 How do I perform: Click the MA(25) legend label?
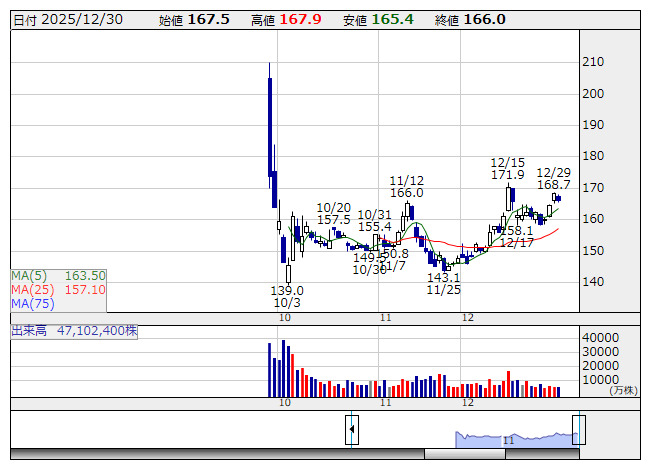[33, 290]
